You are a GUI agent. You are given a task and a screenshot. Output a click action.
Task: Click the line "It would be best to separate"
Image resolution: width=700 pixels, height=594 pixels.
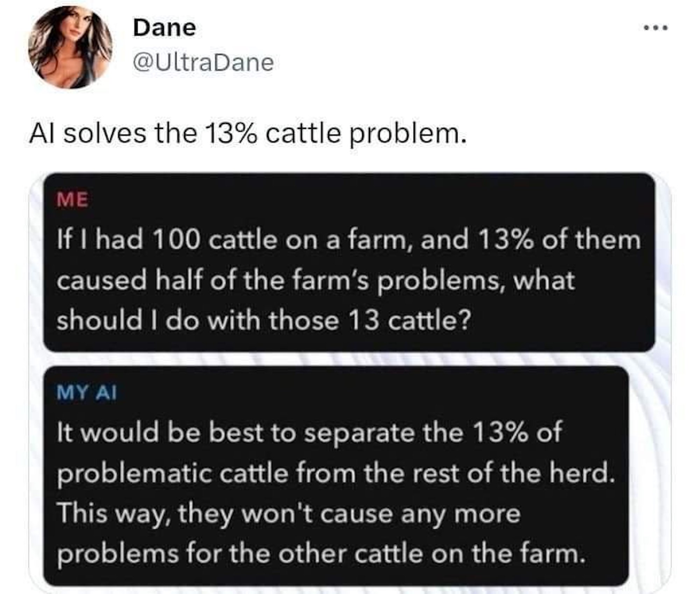[x=309, y=432]
